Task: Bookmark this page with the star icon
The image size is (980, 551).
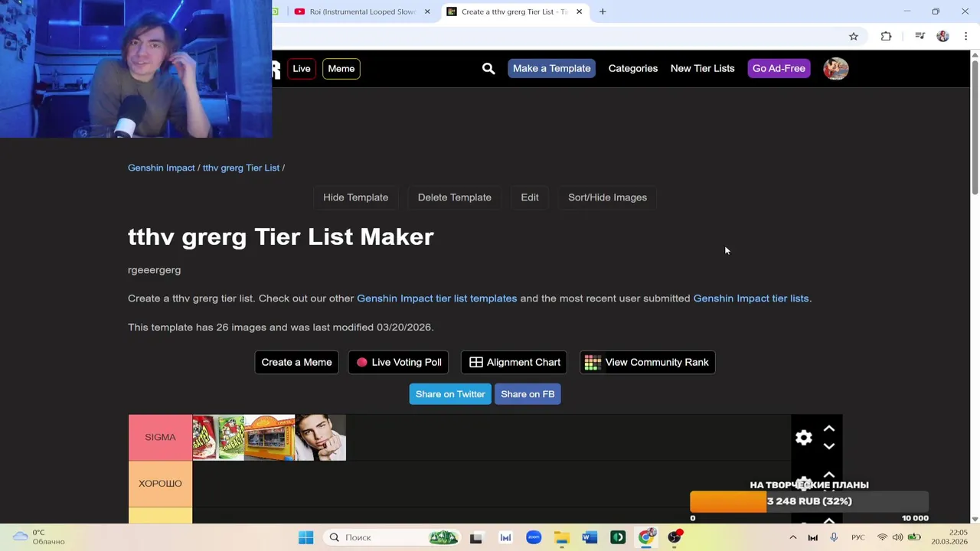Action: click(x=854, y=36)
